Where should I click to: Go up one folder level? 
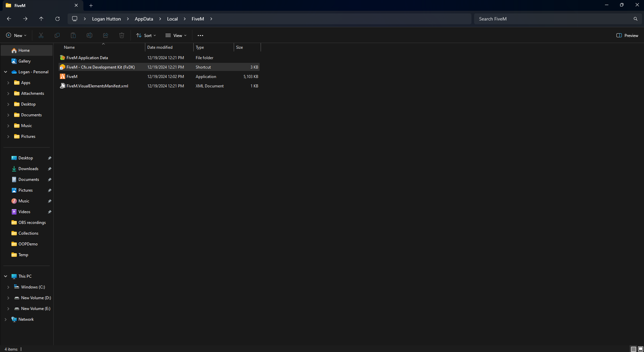tap(41, 19)
